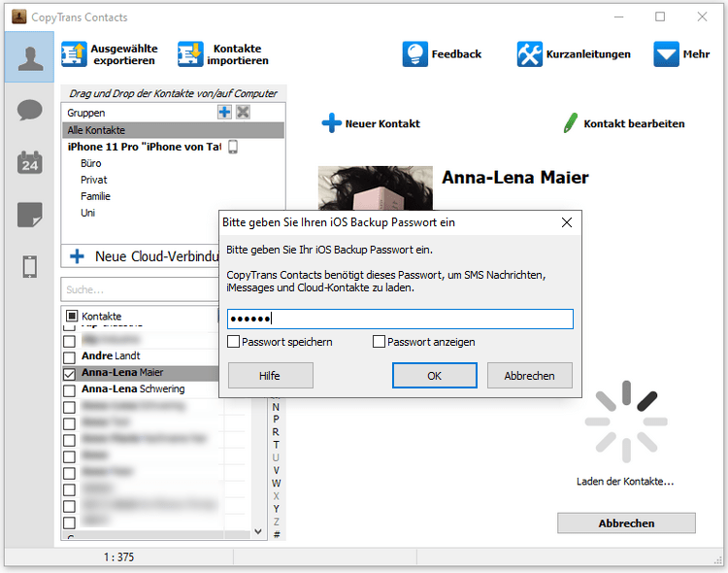Click contact list scroll down arrow
Screen dimensions: 728x573
258,531
